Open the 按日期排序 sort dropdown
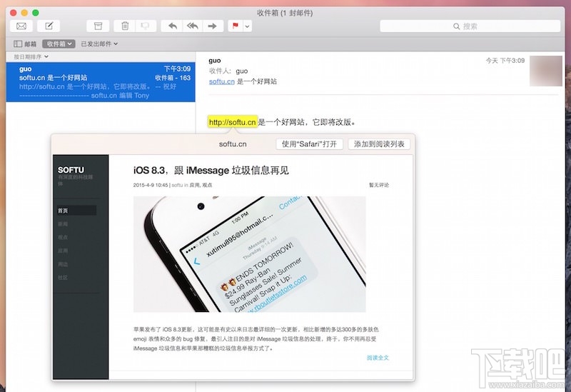 (31, 57)
